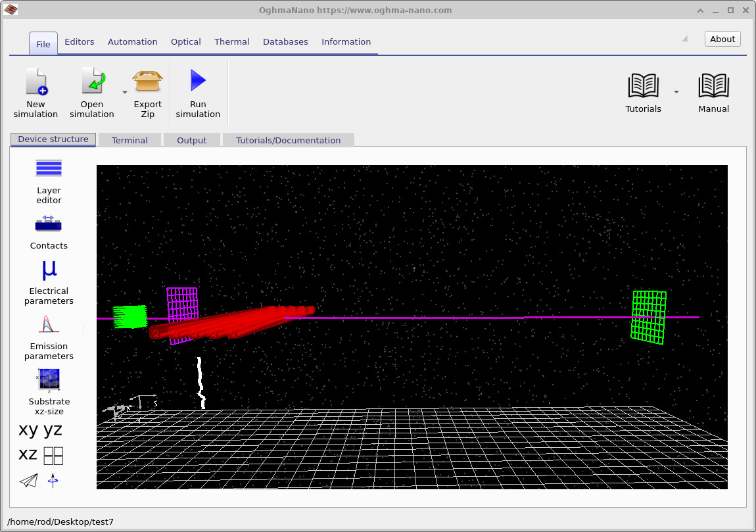Switch to the Optical ribbon tab
The width and height of the screenshot is (756, 532).
[185, 41]
